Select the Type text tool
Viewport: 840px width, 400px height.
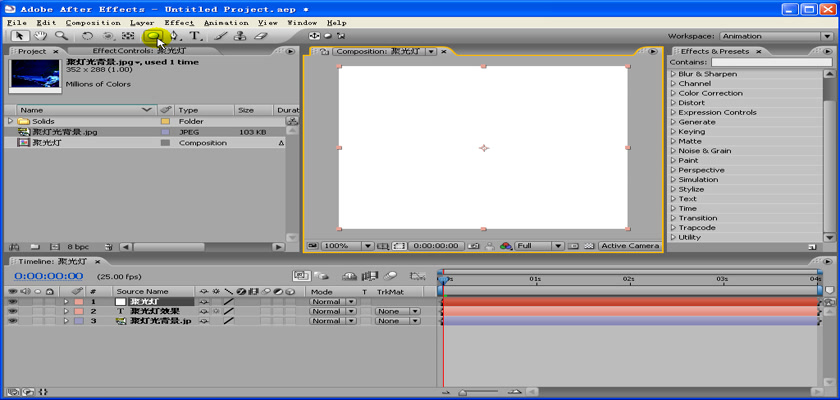click(195, 36)
